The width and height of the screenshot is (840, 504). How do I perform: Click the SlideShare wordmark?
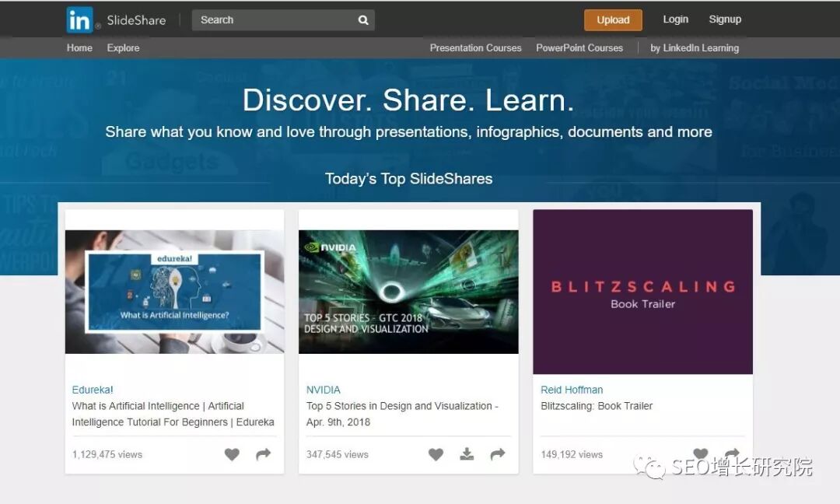[x=136, y=20]
